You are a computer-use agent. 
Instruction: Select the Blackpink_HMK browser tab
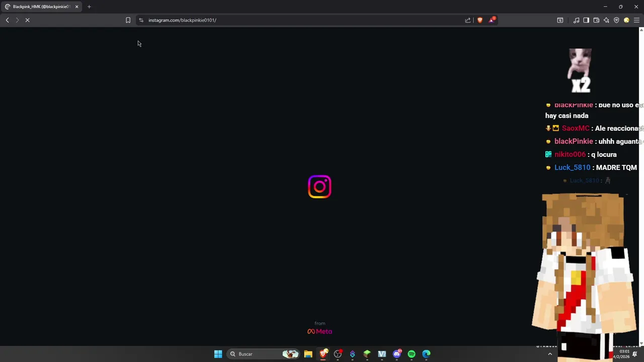40,7
